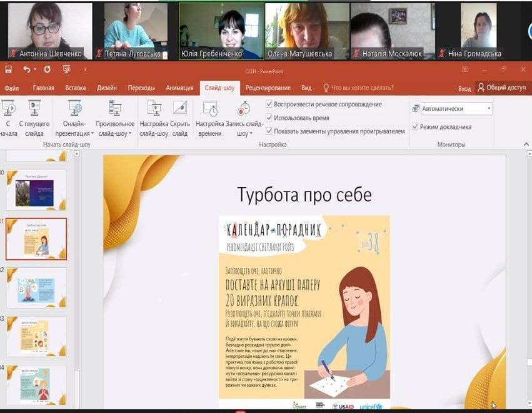Click the ribbon display options icon in title bar
The height and width of the screenshot is (413, 532).
[465, 69]
